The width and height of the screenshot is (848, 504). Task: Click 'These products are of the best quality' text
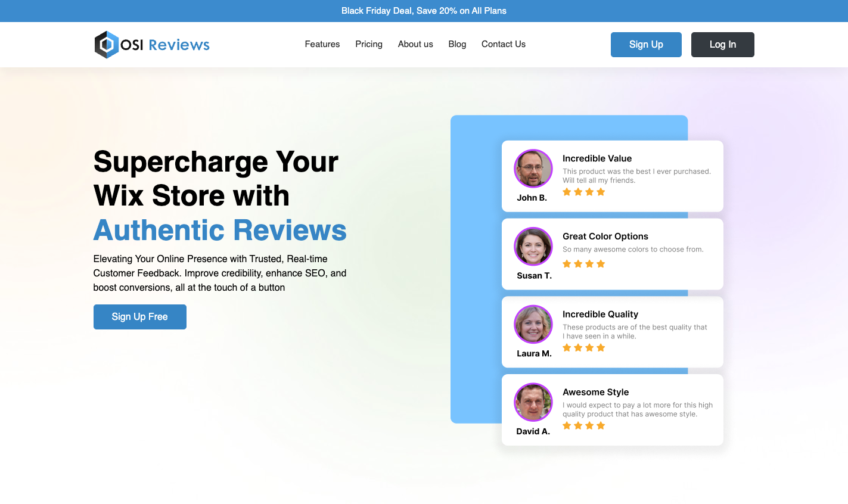(635, 332)
